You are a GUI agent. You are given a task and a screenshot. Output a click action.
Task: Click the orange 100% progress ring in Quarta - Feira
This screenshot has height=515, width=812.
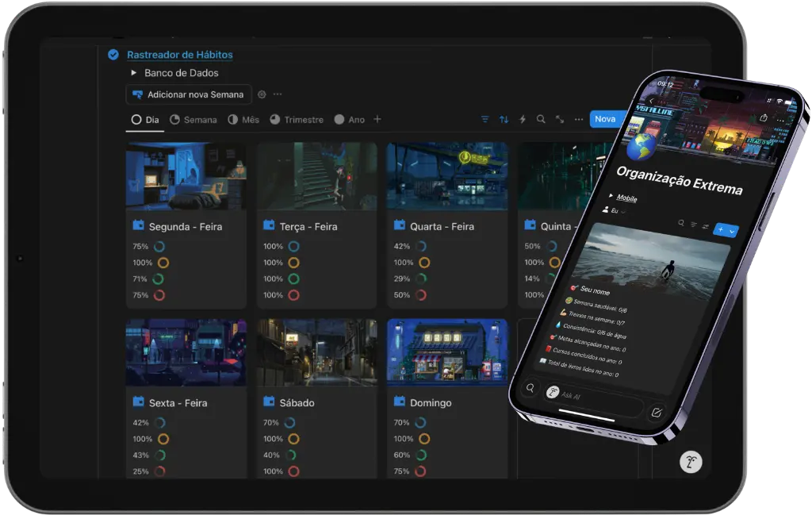tap(424, 263)
